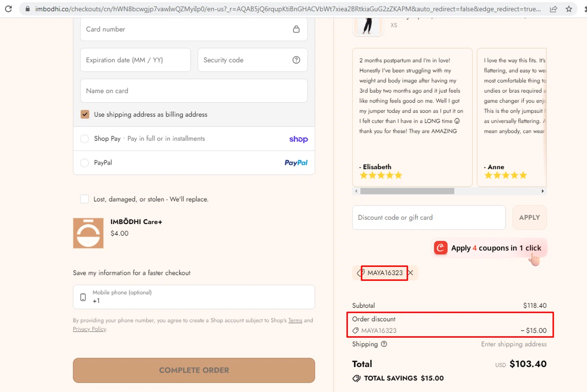Viewport: 587px width, 392px height.
Task: Click the reviews horizontal scrollbar thumb
Action: click(x=407, y=191)
